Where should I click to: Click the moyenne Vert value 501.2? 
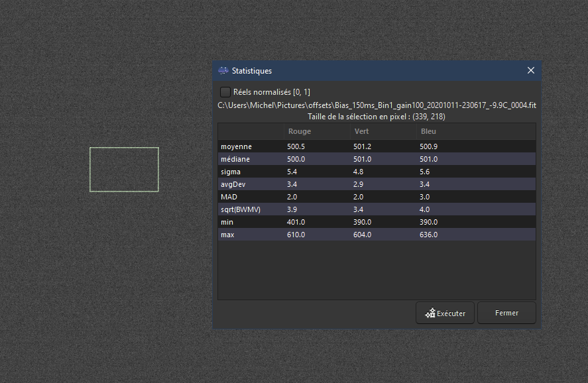[362, 146]
